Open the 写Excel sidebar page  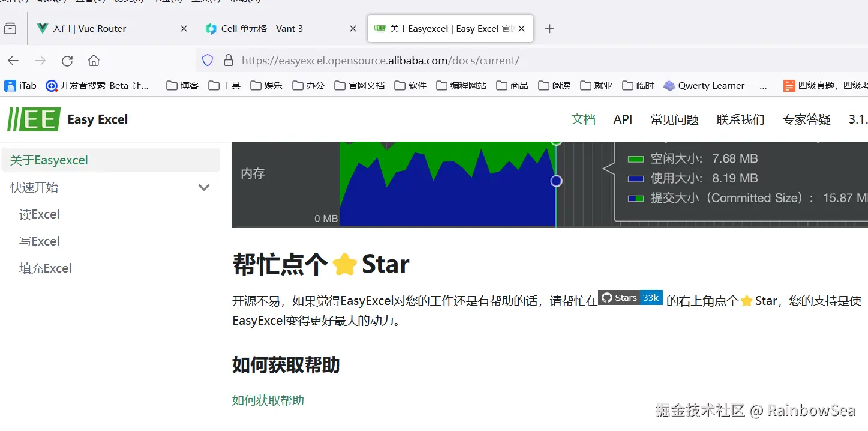coord(40,241)
